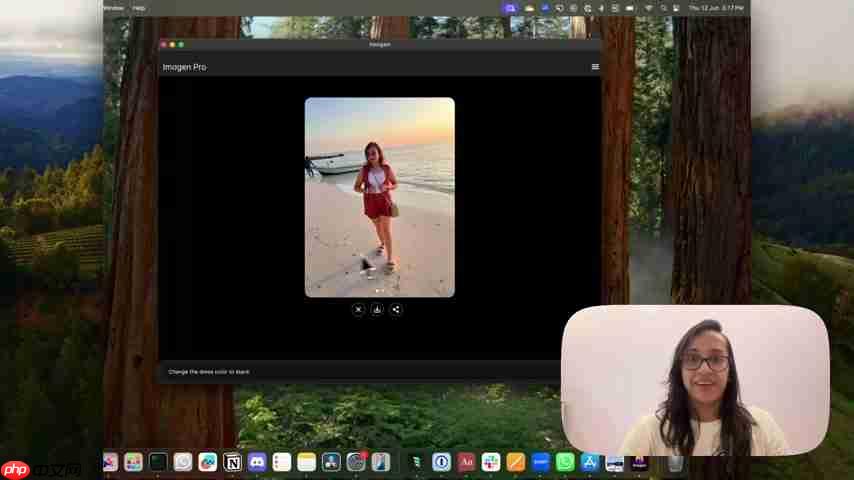Open the battery status menu bar icon
Screen dimensions: 854x480
630,8
